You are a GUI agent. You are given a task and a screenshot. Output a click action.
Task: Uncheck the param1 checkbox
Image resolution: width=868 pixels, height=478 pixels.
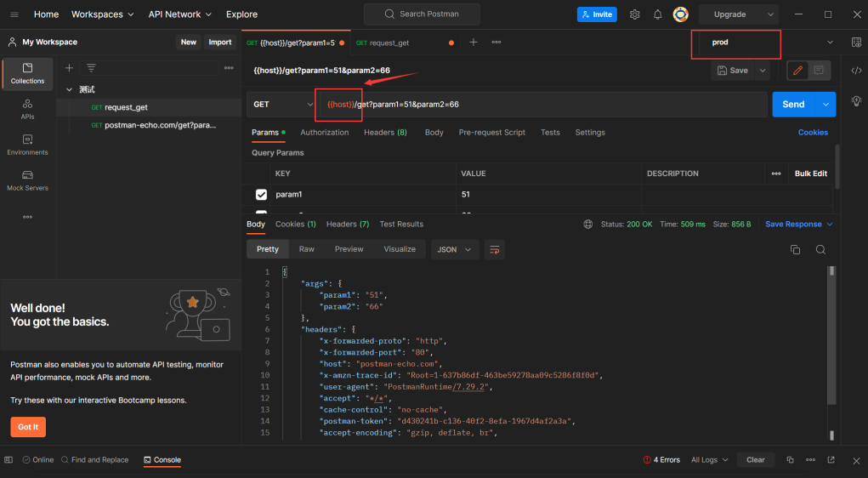pos(261,195)
